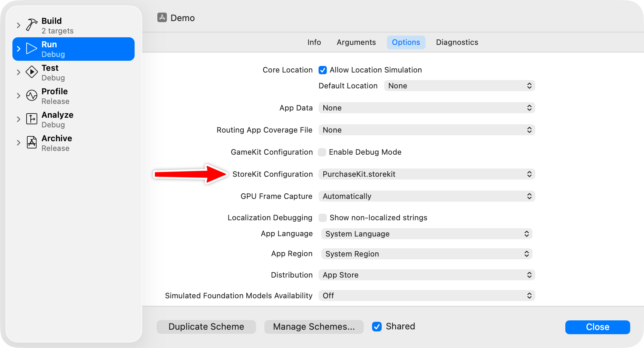The width and height of the screenshot is (644, 348).
Task: Open the Default Location dropdown
Action: click(x=459, y=86)
